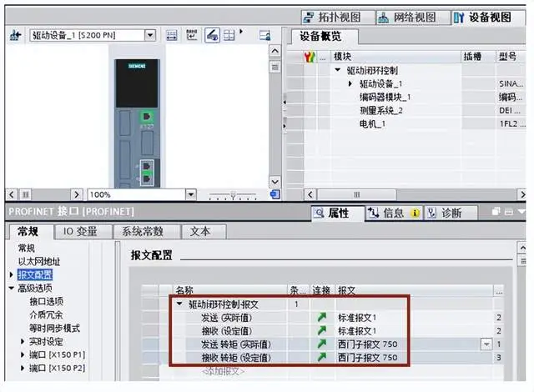Switch to 网络视图 network view tab
The height and width of the screenshot is (392, 534).
(x=413, y=18)
